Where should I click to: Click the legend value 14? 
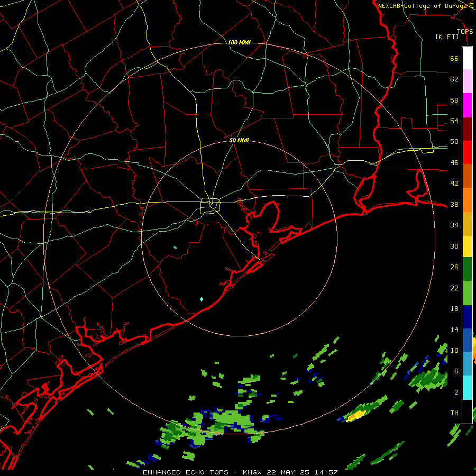(x=454, y=329)
